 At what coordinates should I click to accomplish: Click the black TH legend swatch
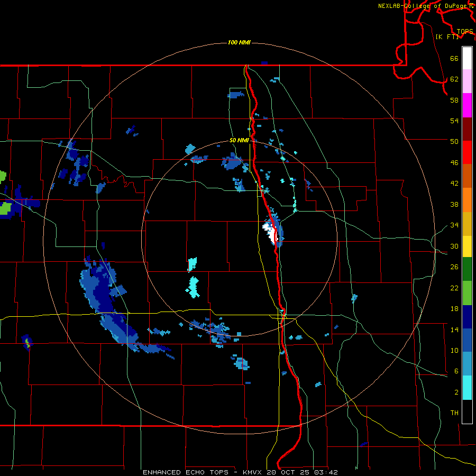[467, 411]
